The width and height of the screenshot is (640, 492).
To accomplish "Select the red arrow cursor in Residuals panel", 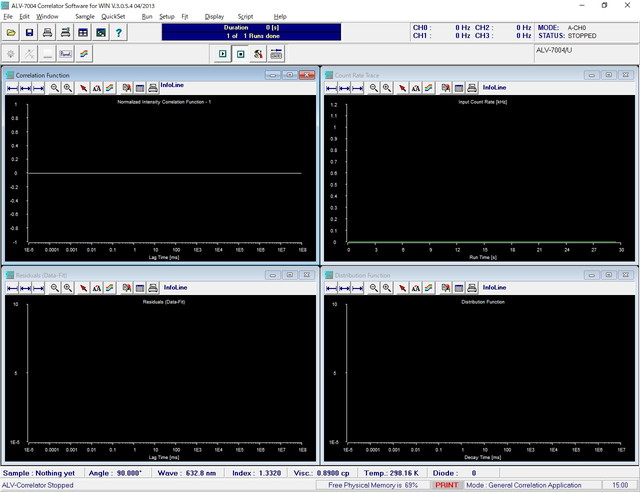I will tap(83, 287).
